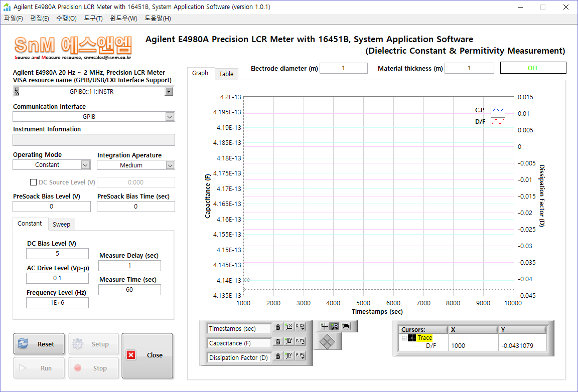The width and height of the screenshot is (578, 392).
Task: Open the 도구(T) menu
Action: click(93, 19)
